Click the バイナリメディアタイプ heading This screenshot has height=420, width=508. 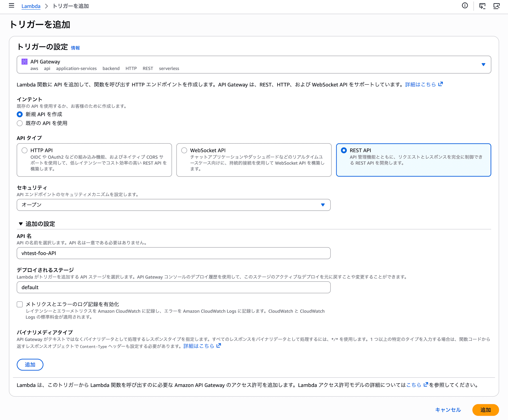[45, 332]
